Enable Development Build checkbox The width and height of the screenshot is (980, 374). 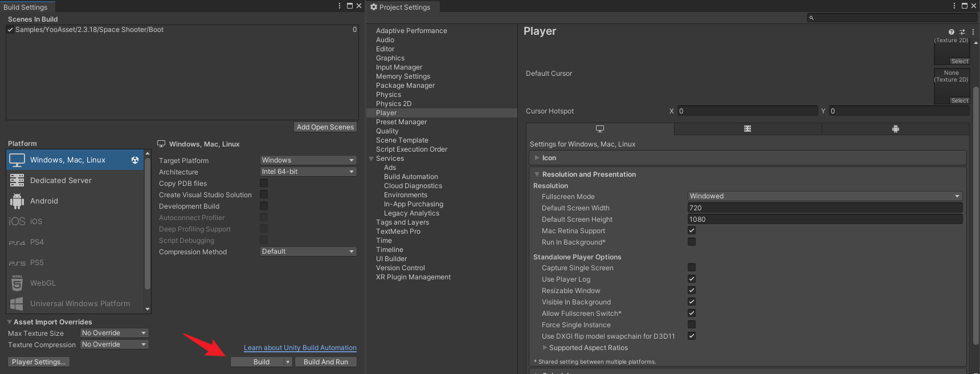(x=264, y=206)
